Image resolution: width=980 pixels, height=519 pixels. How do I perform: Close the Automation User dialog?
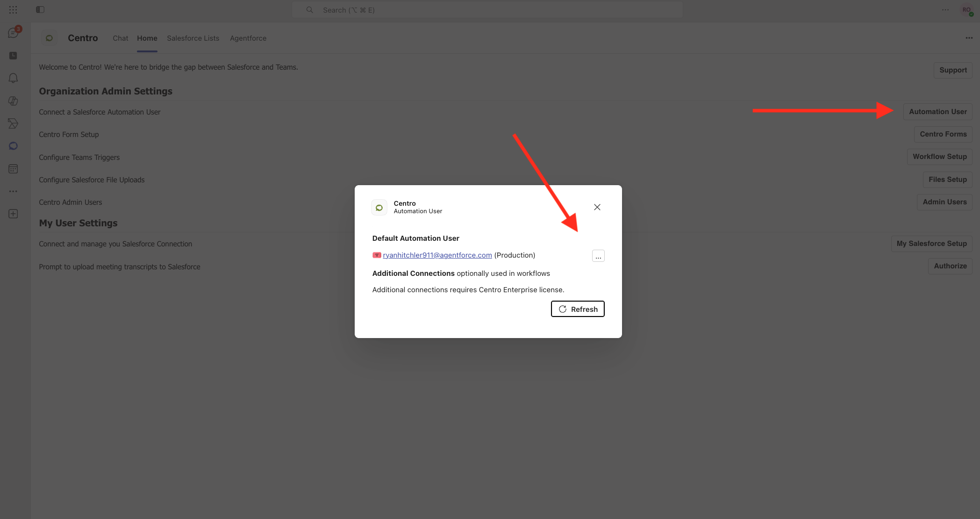click(597, 207)
